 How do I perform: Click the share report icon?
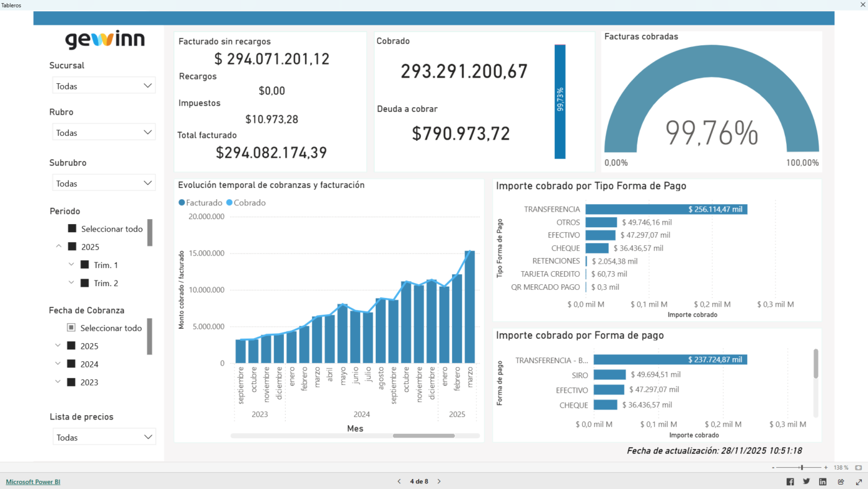[x=841, y=482]
